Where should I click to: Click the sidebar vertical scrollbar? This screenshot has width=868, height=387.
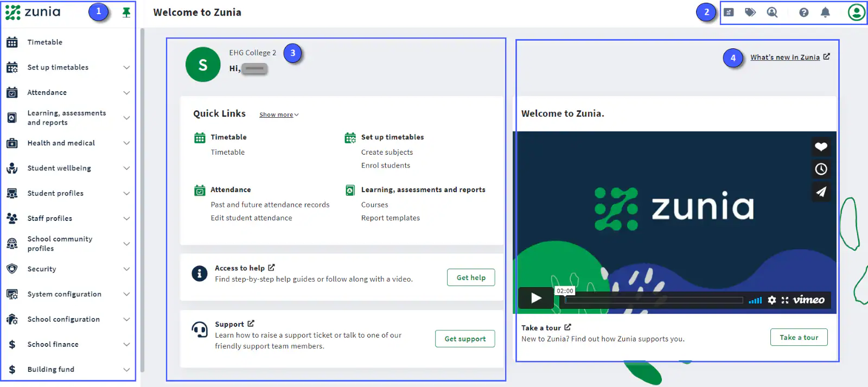(142, 200)
